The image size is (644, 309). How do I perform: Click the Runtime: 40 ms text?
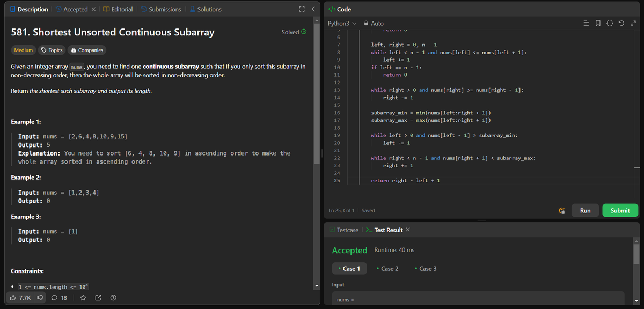click(x=394, y=250)
